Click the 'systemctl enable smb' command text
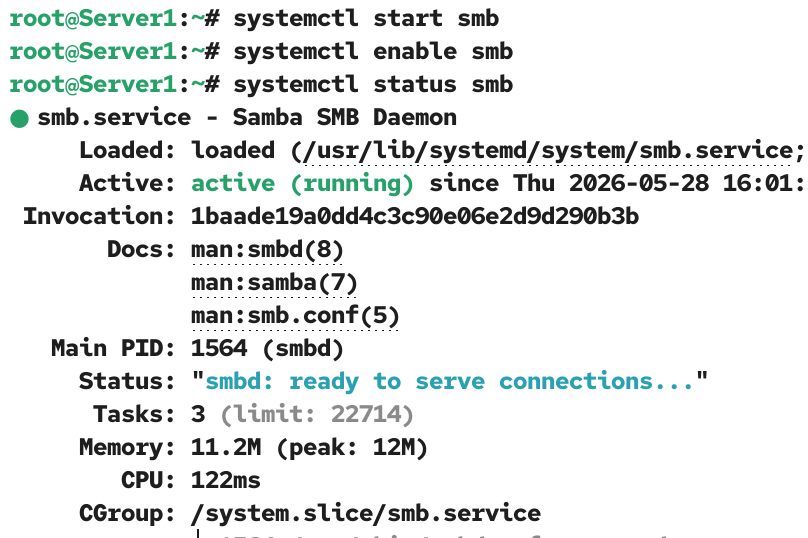Screen dimensions: 808x538 coord(373,52)
